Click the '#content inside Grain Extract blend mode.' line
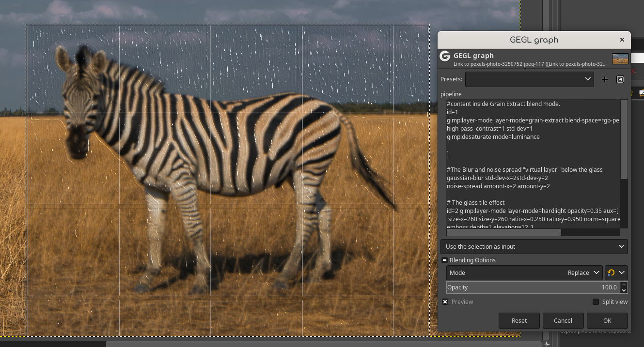Screen dimensions: 644x347 click(503, 104)
